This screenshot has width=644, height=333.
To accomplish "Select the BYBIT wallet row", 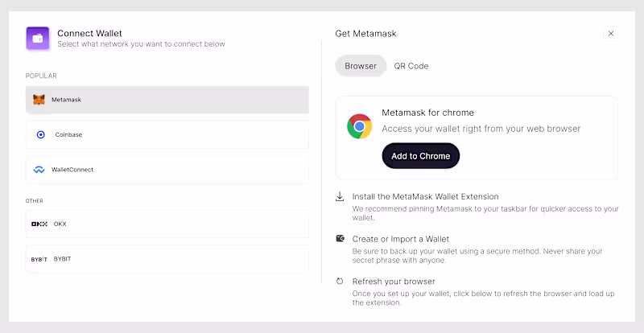I will pyautogui.click(x=167, y=259).
